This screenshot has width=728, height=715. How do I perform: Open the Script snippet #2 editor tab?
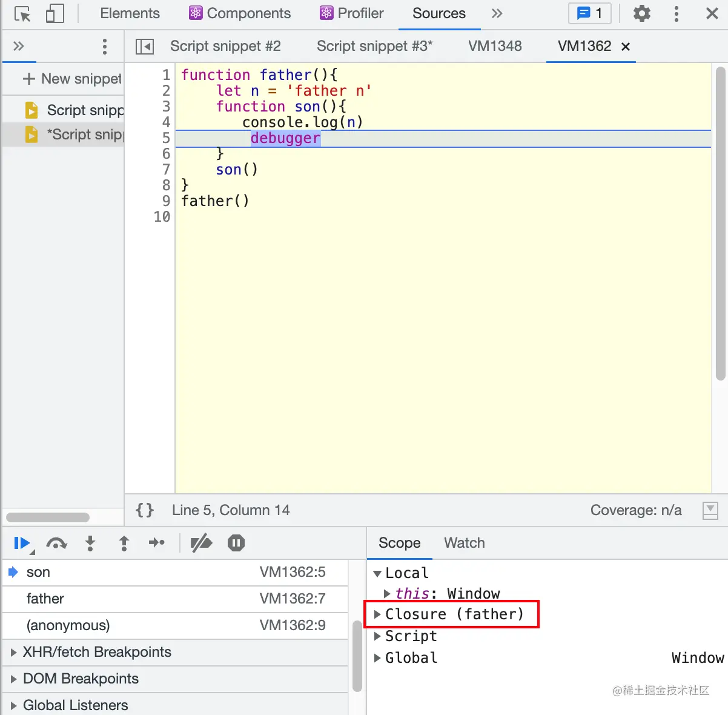pos(225,46)
